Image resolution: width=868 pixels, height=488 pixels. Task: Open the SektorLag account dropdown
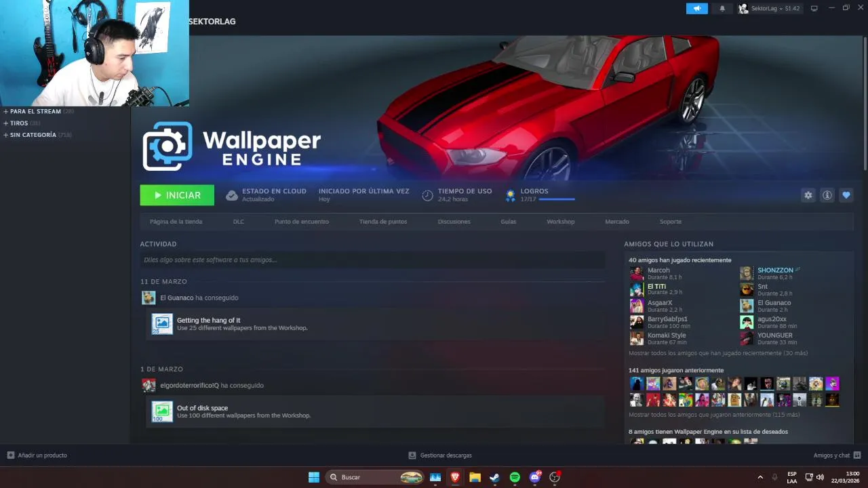click(x=770, y=9)
